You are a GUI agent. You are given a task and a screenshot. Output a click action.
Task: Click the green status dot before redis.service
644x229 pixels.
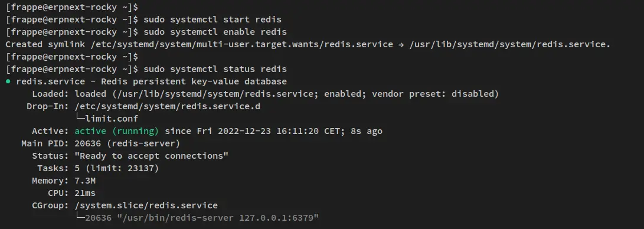(x=8, y=81)
